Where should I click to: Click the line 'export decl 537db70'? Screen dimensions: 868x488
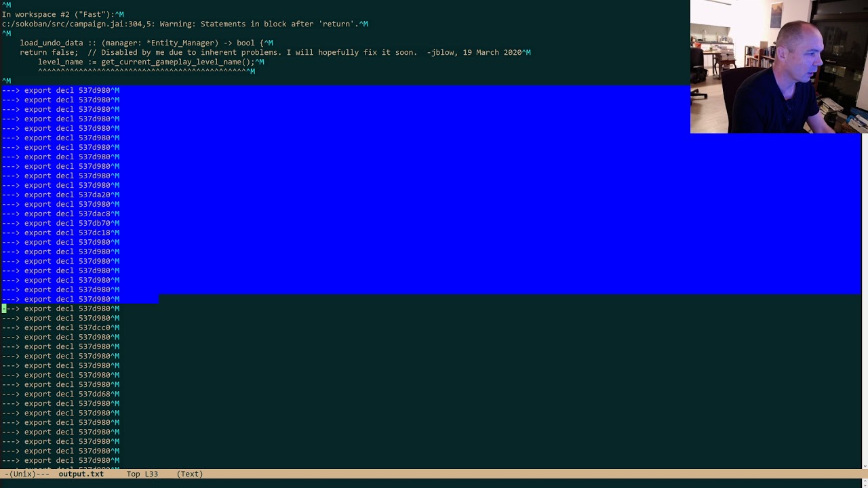point(60,223)
